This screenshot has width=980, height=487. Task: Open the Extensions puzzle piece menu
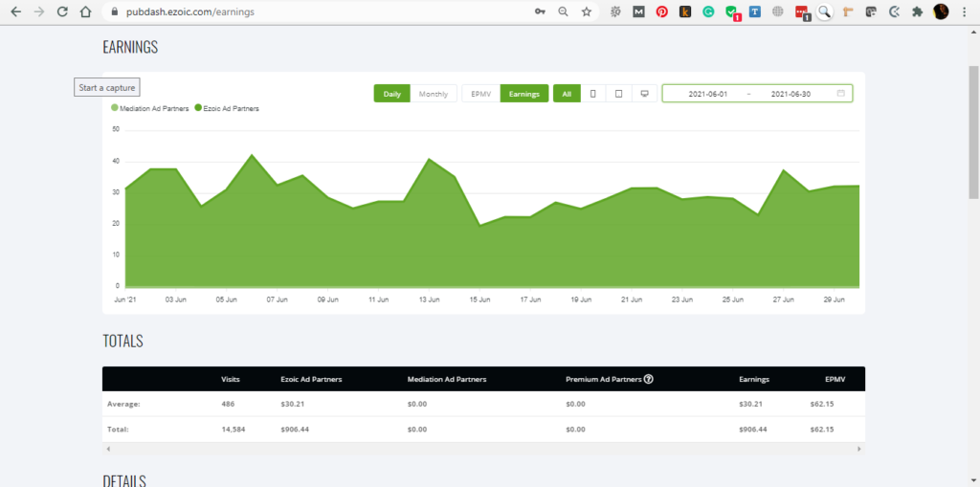tap(918, 11)
